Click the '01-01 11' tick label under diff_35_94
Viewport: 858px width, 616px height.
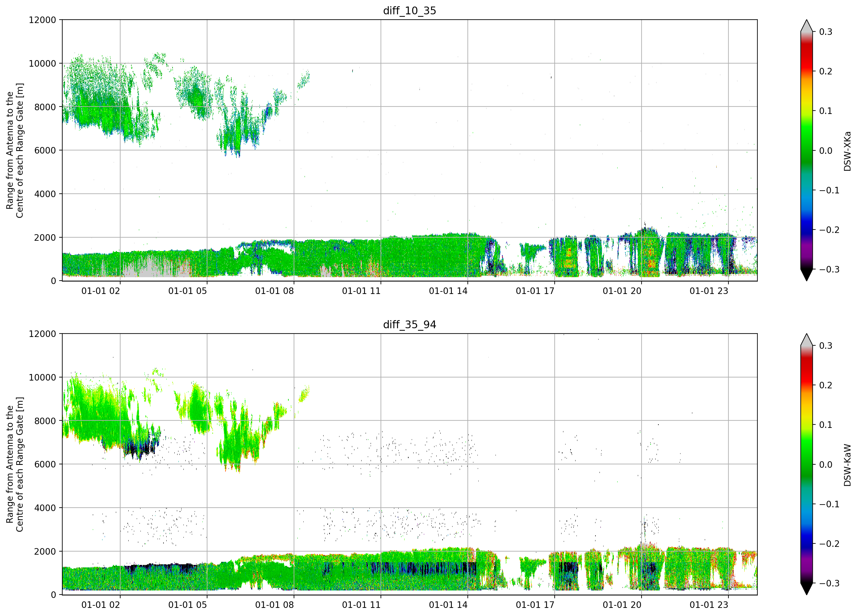[x=361, y=605]
